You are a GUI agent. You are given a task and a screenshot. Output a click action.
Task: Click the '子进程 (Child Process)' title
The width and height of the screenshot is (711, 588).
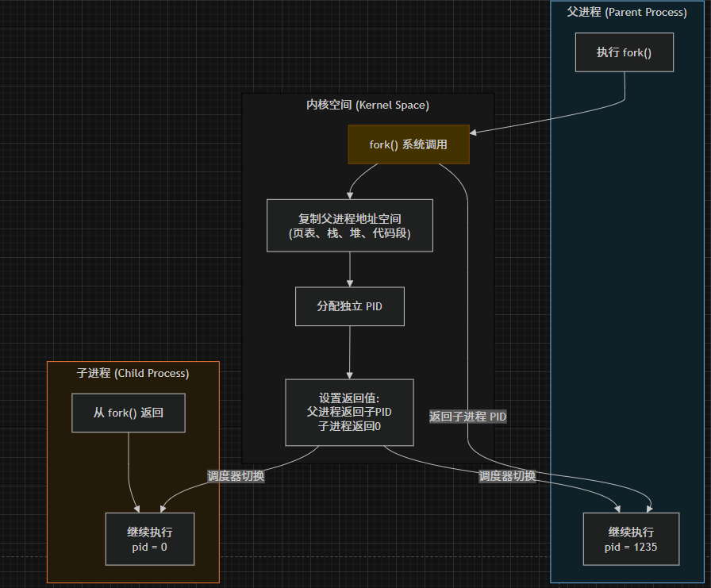point(133,373)
